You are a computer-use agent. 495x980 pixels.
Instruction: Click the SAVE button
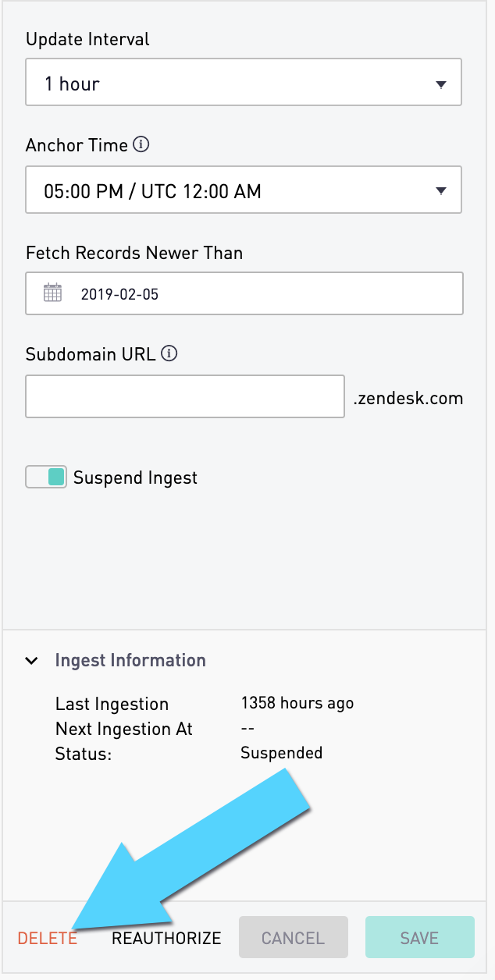(420, 938)
